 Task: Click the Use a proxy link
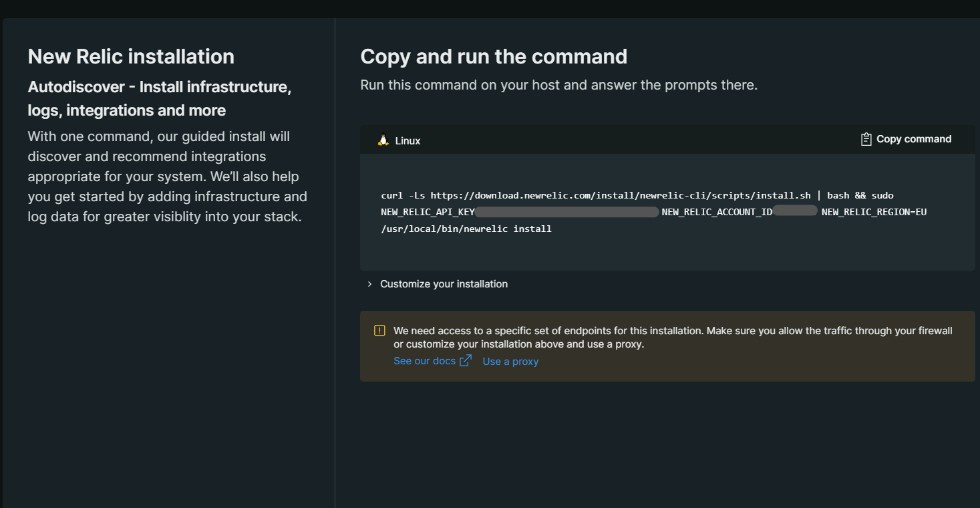(x=510, y=362)
